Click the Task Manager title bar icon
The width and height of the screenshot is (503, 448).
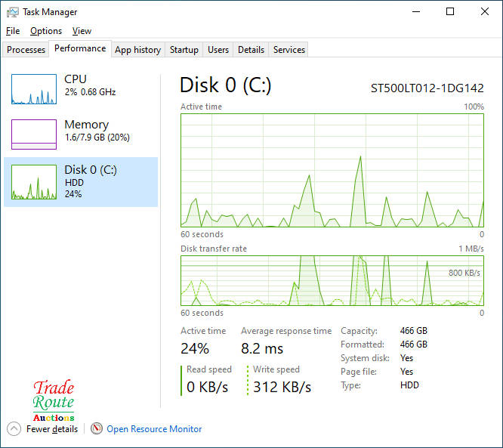(12, 12)
